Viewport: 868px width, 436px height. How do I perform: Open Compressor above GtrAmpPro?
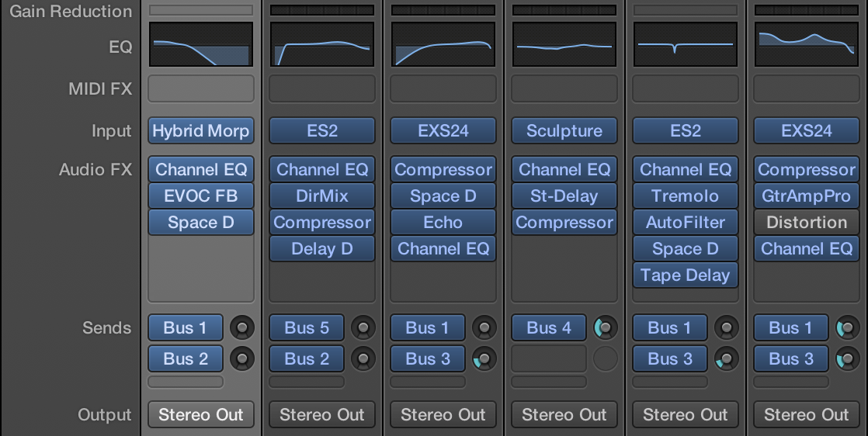pyautogui.click(x=807, y=169)
